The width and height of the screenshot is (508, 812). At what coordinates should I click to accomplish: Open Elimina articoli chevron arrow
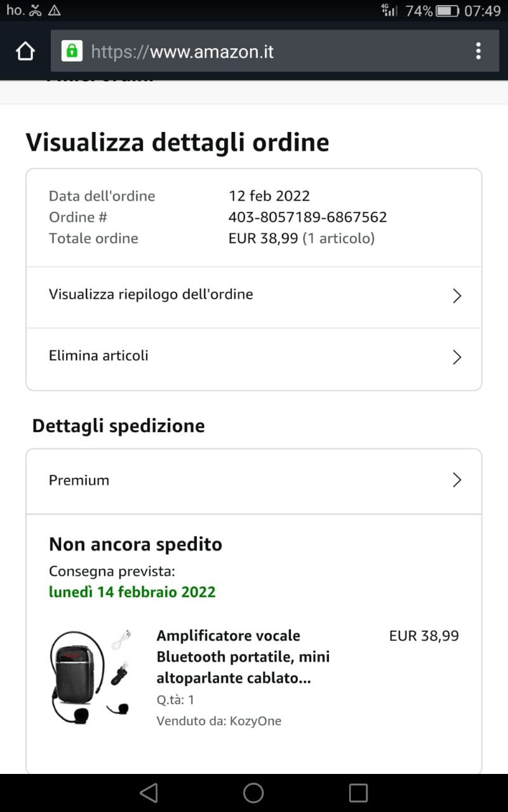pos(457,357)
